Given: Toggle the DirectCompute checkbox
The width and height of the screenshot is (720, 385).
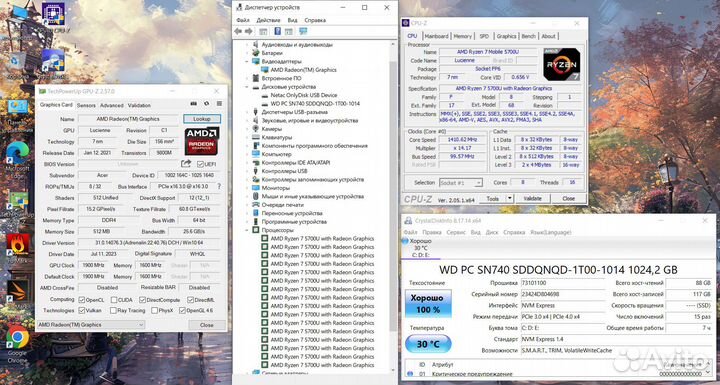Looking at the screenshot, I should tap(143, 300).
